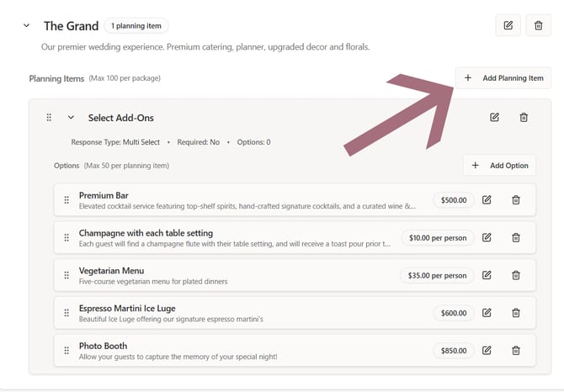The width and height of the screenshot is (564, 392).
Task: Edit The Grand package
Action: [508, 26]
